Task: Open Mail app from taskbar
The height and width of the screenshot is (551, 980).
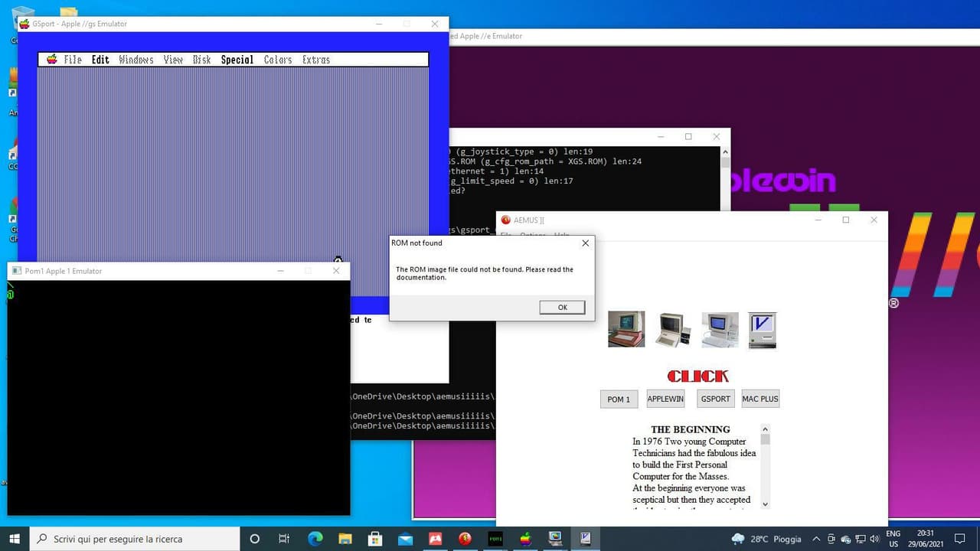Action: 405,539
